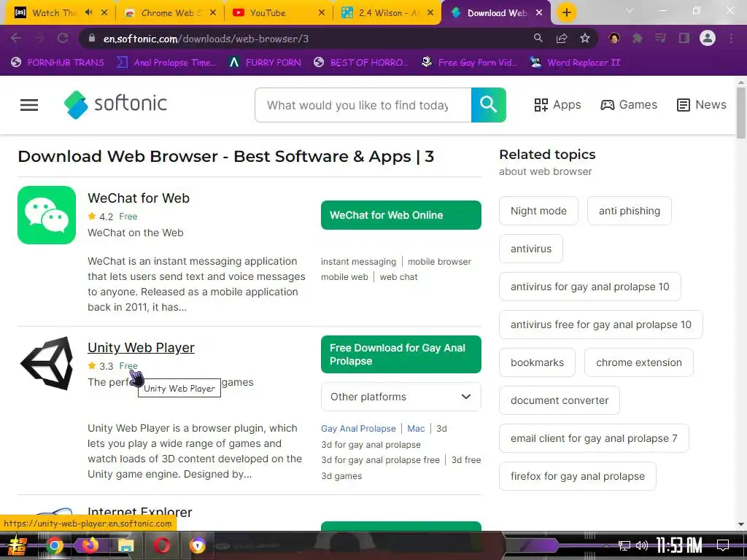Image resolution: width=747 pixels, height=560 pixels.
Task: Click the Softonic logo
Action: [x=115, y=104]
